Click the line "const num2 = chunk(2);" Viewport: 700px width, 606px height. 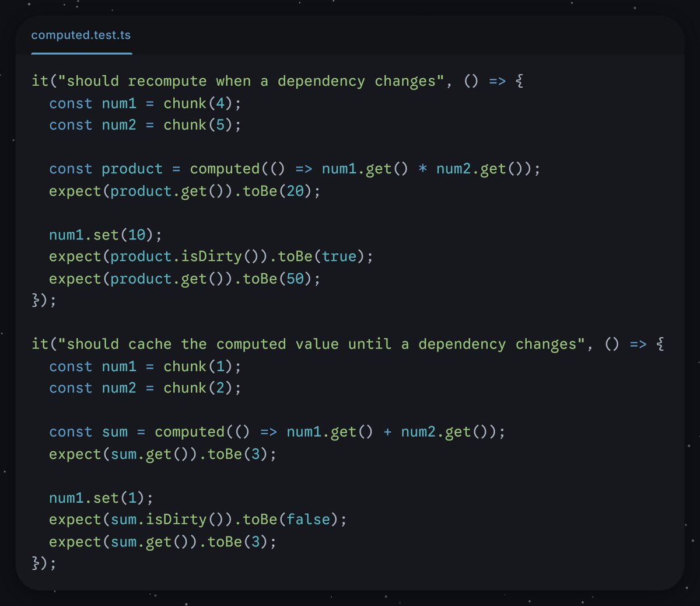tap(145, 388)
